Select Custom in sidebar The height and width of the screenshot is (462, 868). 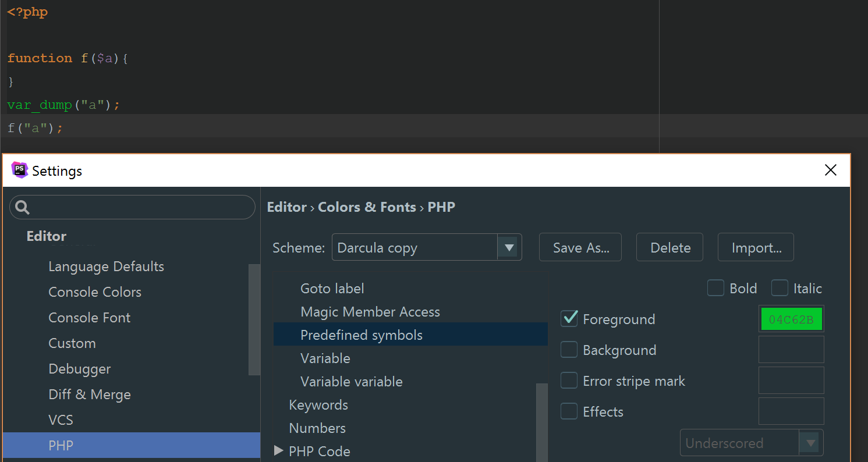(72, 343)
